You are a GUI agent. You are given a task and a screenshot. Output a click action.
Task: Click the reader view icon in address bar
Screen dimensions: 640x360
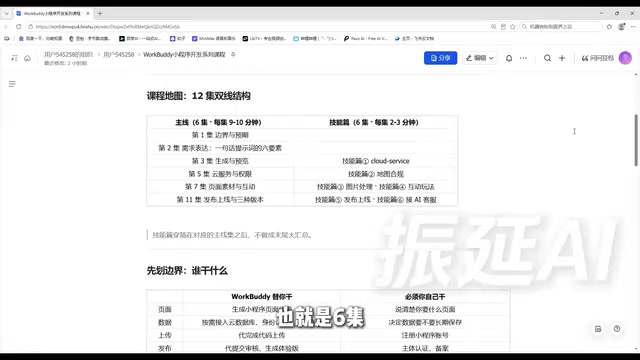tap(503, 27)
